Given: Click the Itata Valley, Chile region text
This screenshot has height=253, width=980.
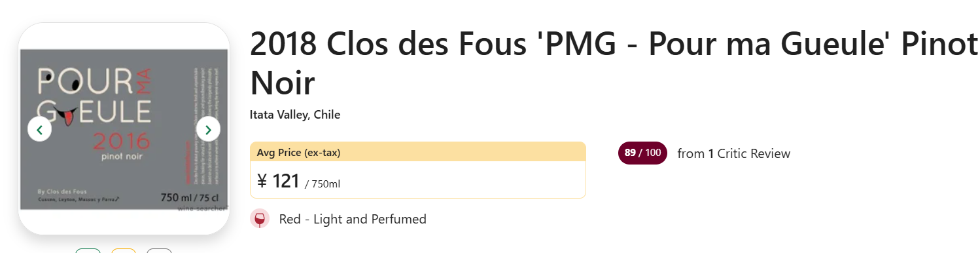Looking at the screenshot, I should pyautogui.click(x=295, y=115).
